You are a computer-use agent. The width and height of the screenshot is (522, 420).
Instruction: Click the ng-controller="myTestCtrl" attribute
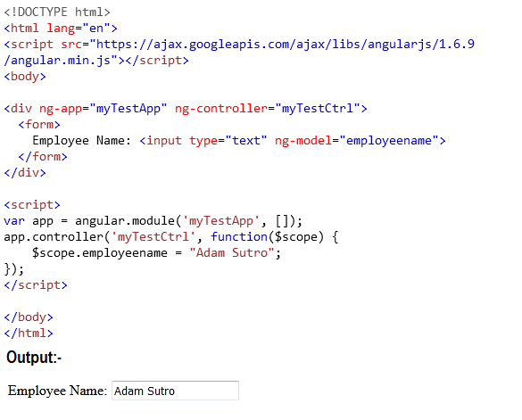pyautogui.click(x=268, y=109)
